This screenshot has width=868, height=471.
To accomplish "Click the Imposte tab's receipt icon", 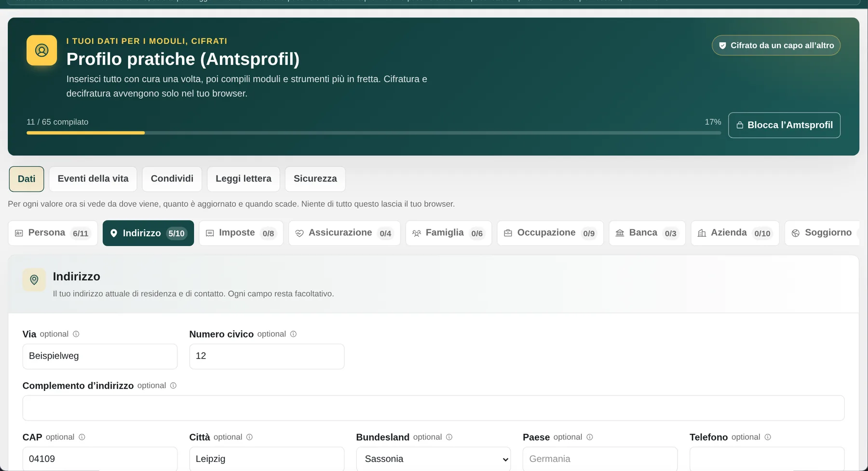I will pos(210,233).
